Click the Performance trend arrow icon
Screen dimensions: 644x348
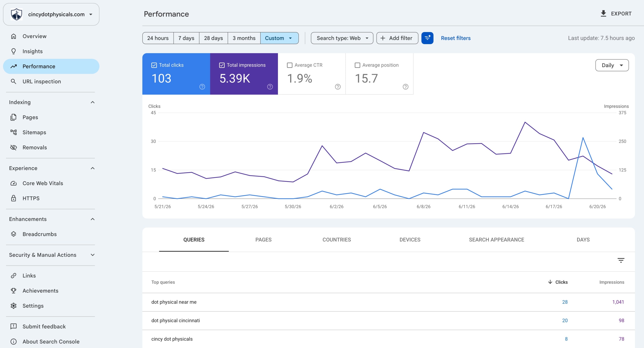(x=13, y=66)
